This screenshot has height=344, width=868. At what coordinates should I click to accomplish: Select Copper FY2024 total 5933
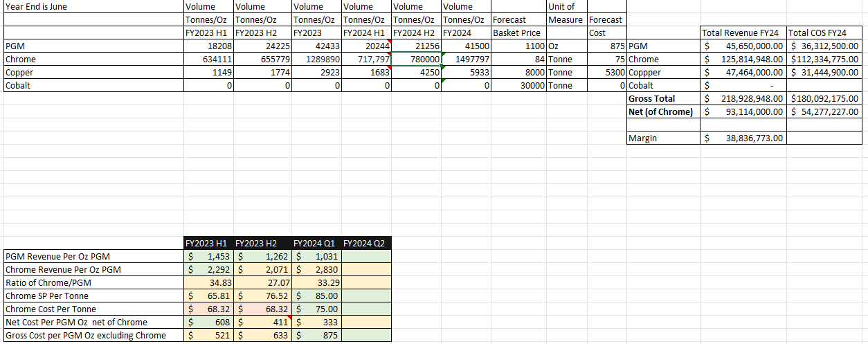coord(467,73)
